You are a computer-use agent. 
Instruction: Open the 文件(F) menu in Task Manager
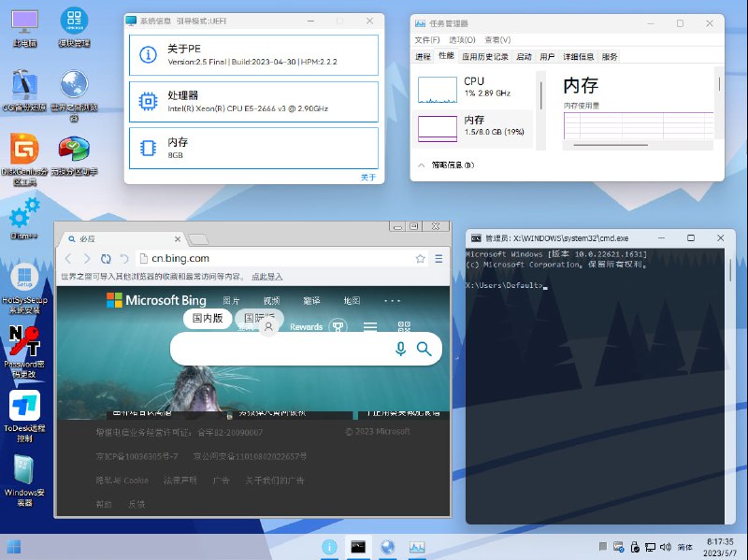tap(429, 39)
